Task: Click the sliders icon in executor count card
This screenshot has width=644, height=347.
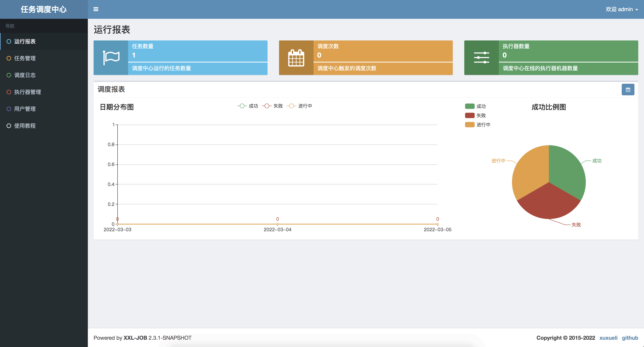Action: click(481, 58)
